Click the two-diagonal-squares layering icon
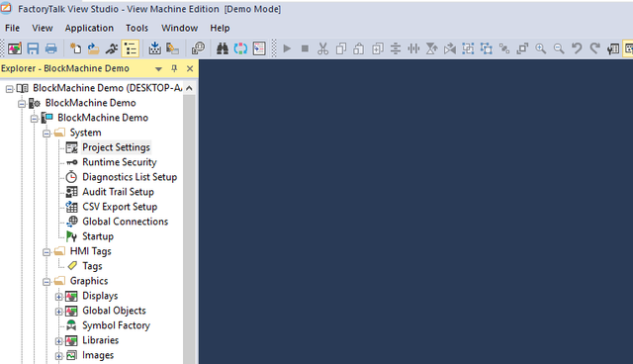 point(504,48)
